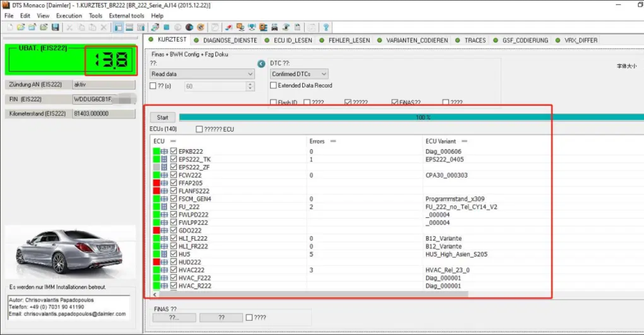Toggle the ?????? ECU checkbox
This screenshot has width=644, height=335.
(x=199, y=129)
